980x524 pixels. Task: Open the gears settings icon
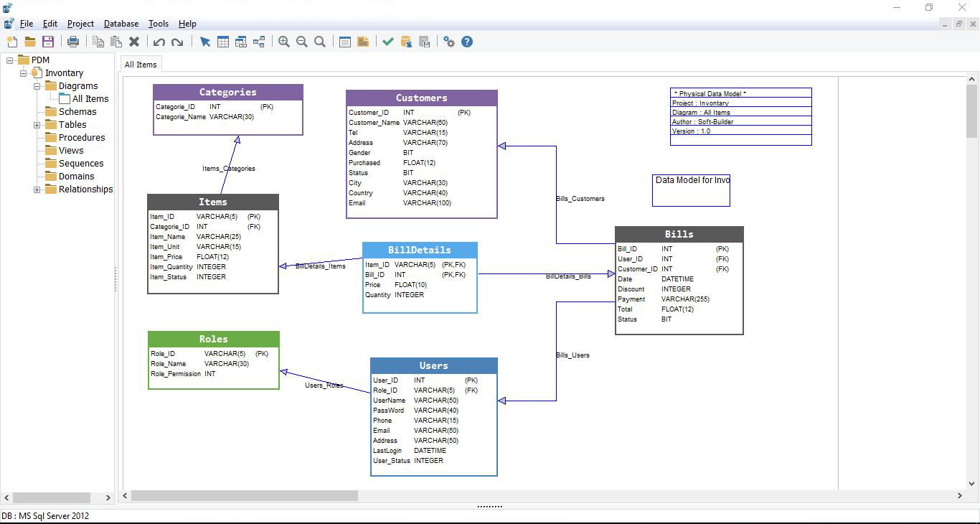coord(449,42)
